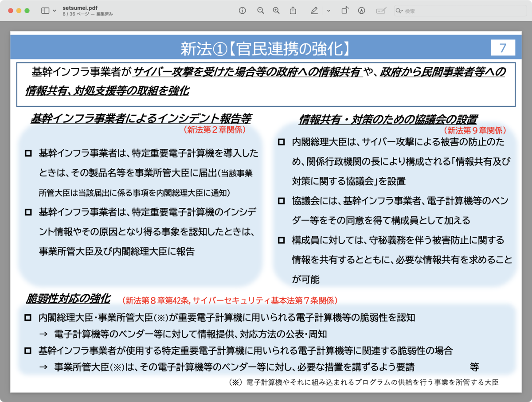Toggle the sidebar view button
This screenshot has width=532, height=402.
tap(45, 11)
